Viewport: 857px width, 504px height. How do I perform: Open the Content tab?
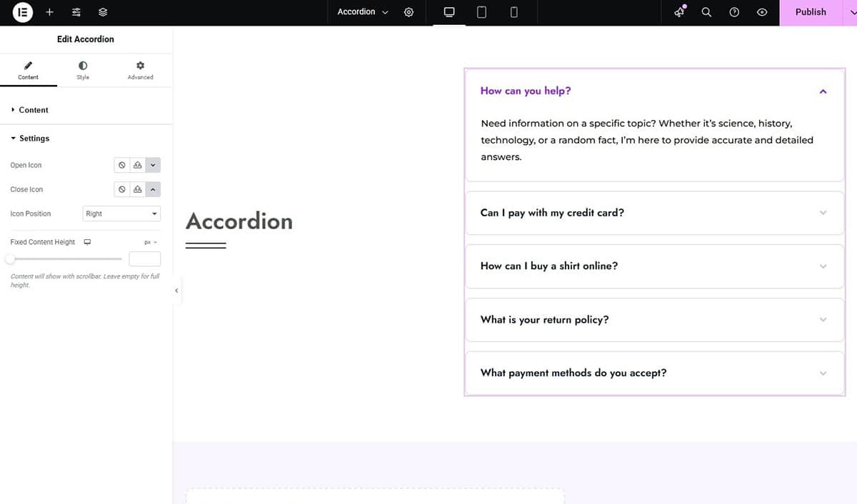click(x=29, y=70)
